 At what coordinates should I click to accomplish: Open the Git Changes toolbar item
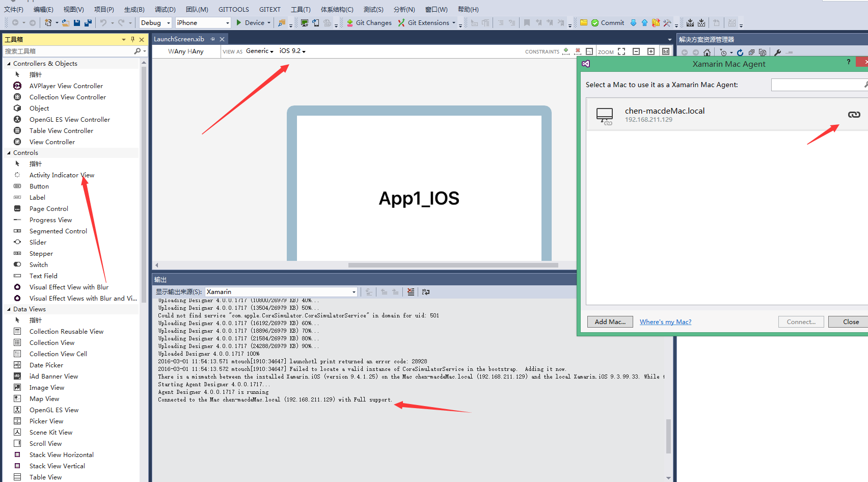pos(369,23)
